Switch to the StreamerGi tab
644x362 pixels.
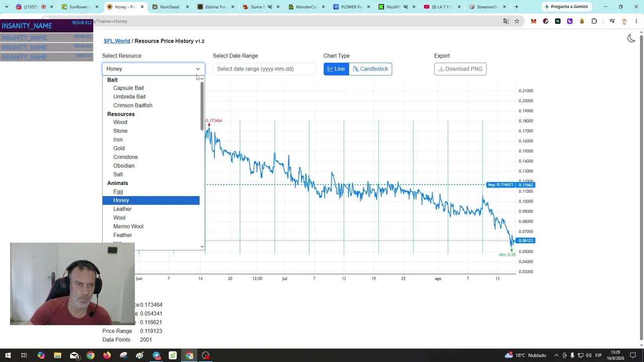(487, 7)
